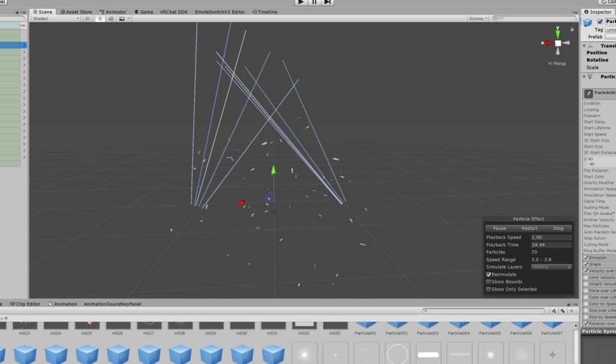This screenshot has width=616, height=364.
Task: Click the Playback Speed value field
Action: click(551, 238)
